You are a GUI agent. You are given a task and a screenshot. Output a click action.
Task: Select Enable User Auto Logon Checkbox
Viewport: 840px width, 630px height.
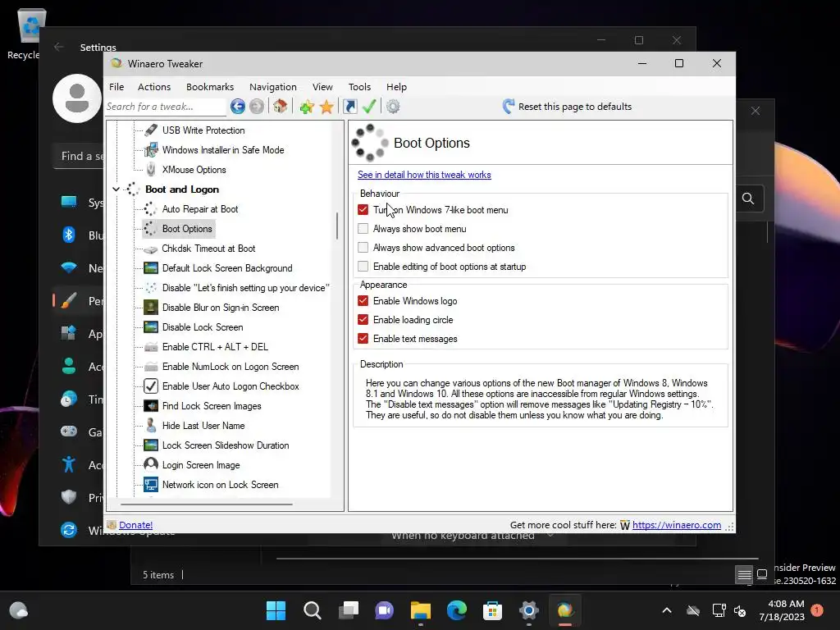pyautogui.click(x=231, y=386)
